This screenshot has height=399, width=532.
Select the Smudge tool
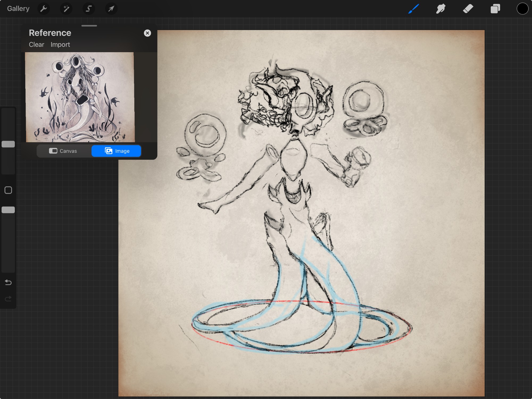click(x=441, y=9)
